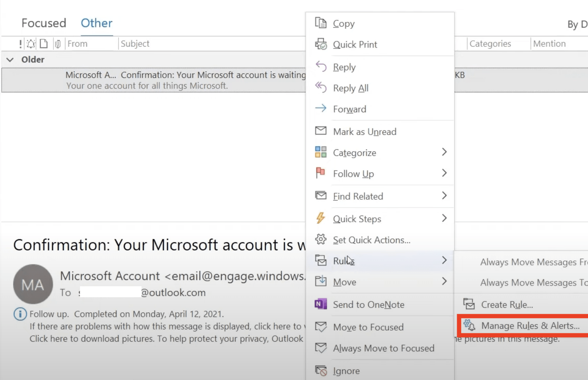Click 'Click here to download pictures' link
588x380 pixels.
(91, 339)
